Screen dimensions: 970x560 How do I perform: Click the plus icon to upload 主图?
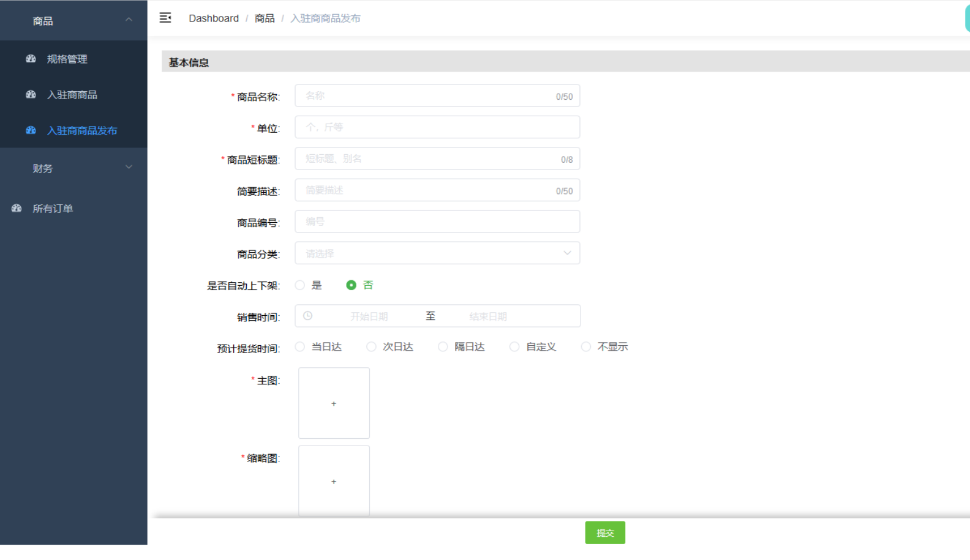[x=334, y=403]
